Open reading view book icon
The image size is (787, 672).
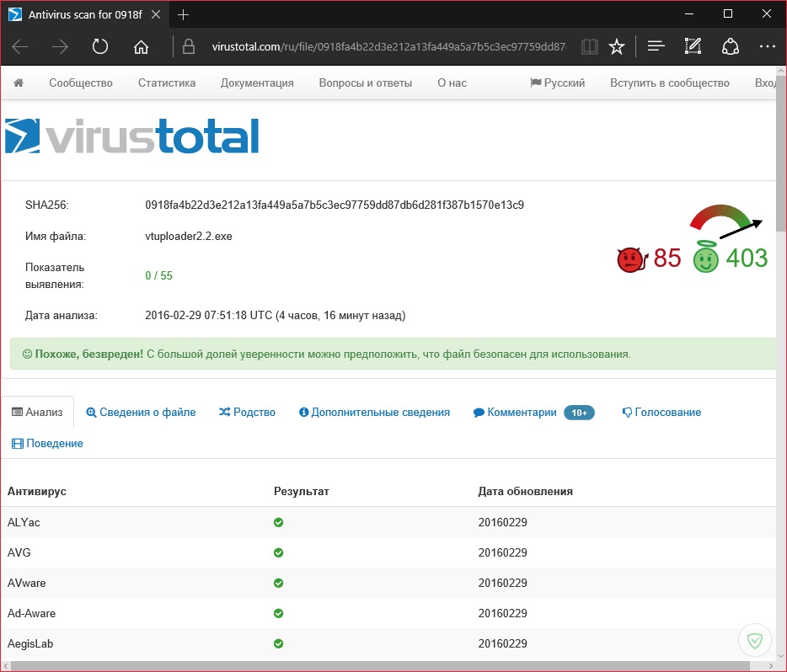[x=590, y=47]
